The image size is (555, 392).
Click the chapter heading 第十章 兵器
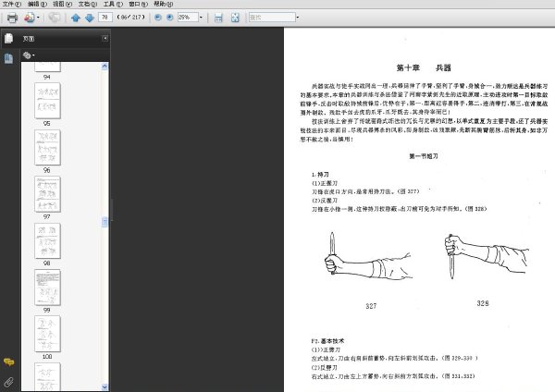point(424,67)
